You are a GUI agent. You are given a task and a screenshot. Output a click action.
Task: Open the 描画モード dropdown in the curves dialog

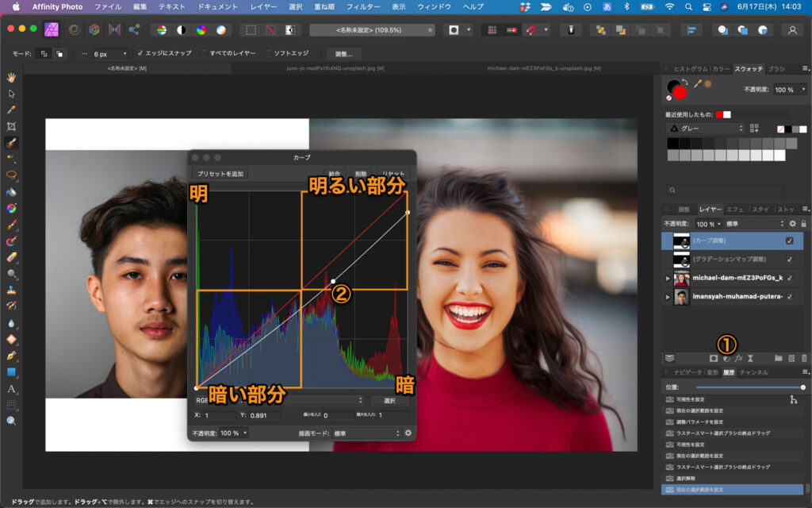(364, 433)
